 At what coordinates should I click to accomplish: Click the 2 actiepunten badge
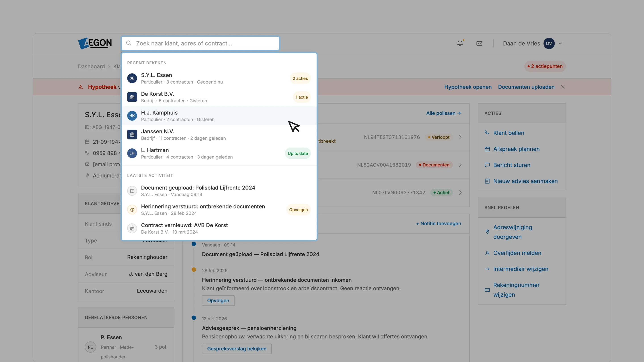pos(545,66)
